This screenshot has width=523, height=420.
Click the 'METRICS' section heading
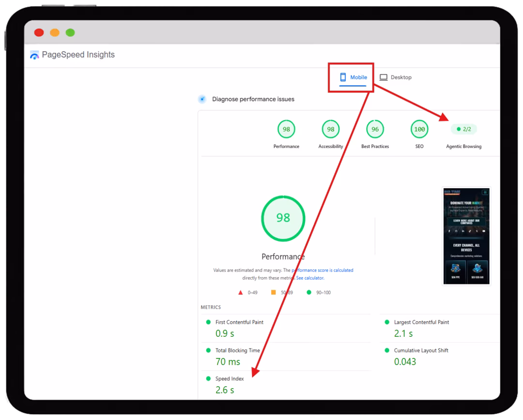[x=211, y=307]
